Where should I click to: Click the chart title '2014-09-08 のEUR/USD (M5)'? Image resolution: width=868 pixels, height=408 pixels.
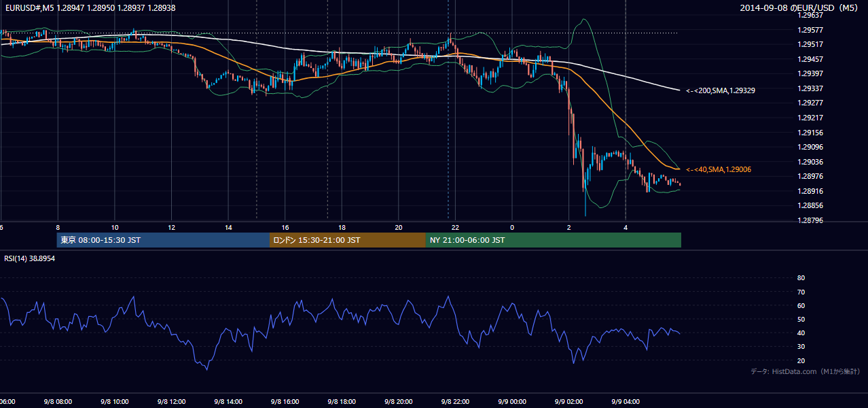click(x=800, y=7)
